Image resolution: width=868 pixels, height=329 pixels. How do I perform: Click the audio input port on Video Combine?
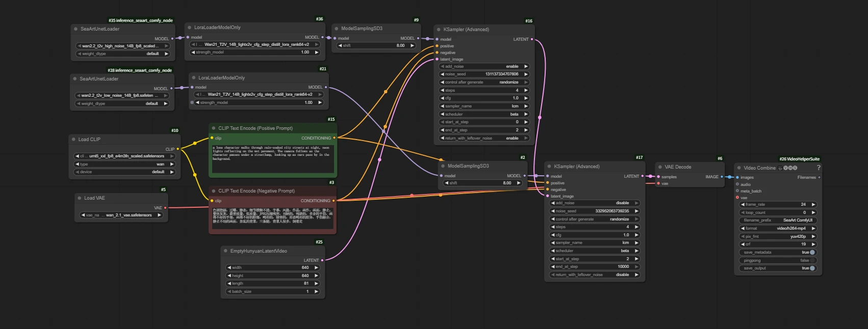pos(737,184)
